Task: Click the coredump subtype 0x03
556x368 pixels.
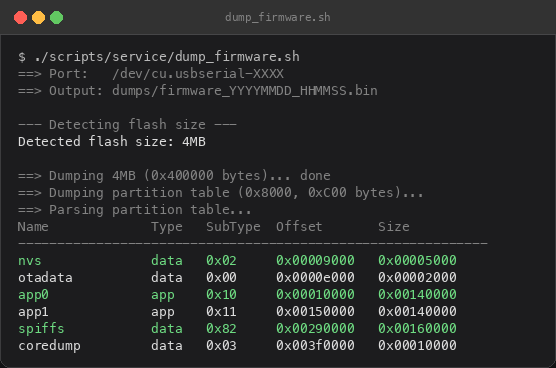Action: point(221,346)
